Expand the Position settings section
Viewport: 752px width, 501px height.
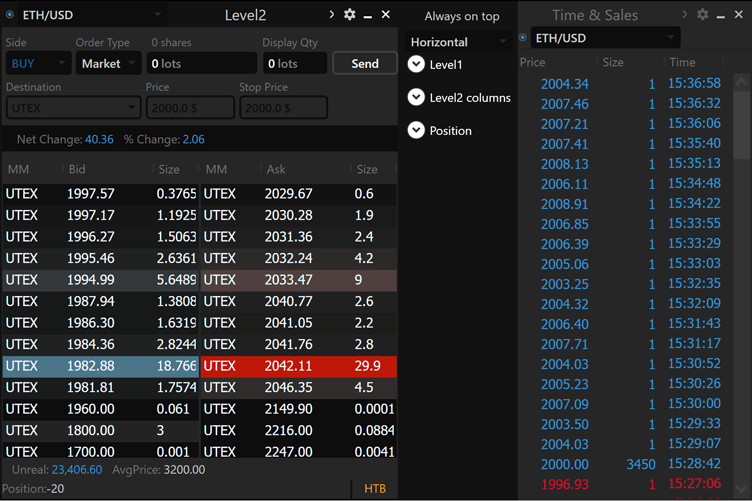[x=417, y=130]
